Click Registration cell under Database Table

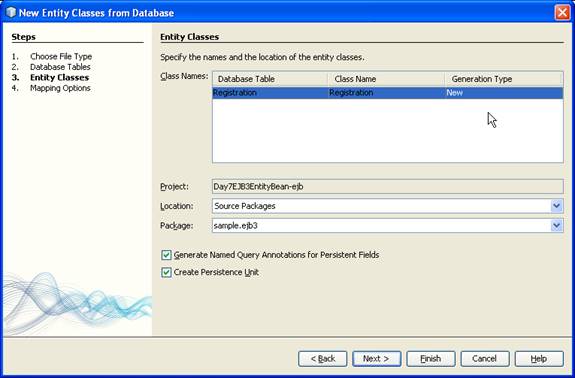click(x=270, y=93)
